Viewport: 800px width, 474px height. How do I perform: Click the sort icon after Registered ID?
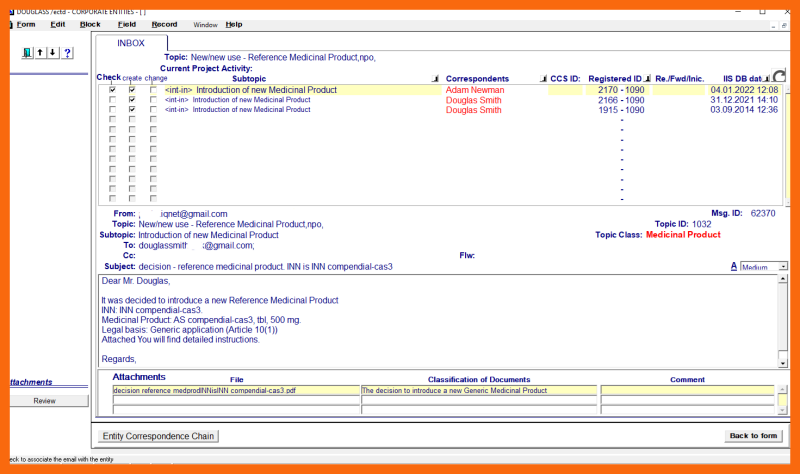click(647, 78)
